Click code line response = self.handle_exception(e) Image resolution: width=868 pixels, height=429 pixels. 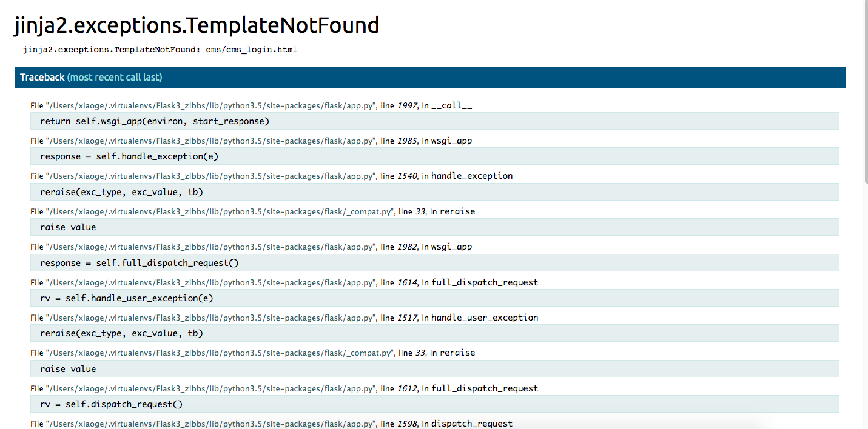pos(435,156)
